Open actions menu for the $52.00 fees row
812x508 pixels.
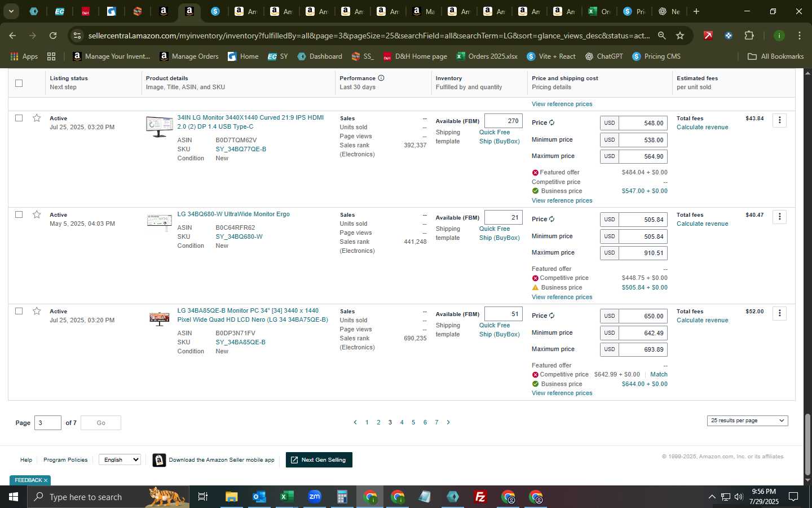point(780,313)
